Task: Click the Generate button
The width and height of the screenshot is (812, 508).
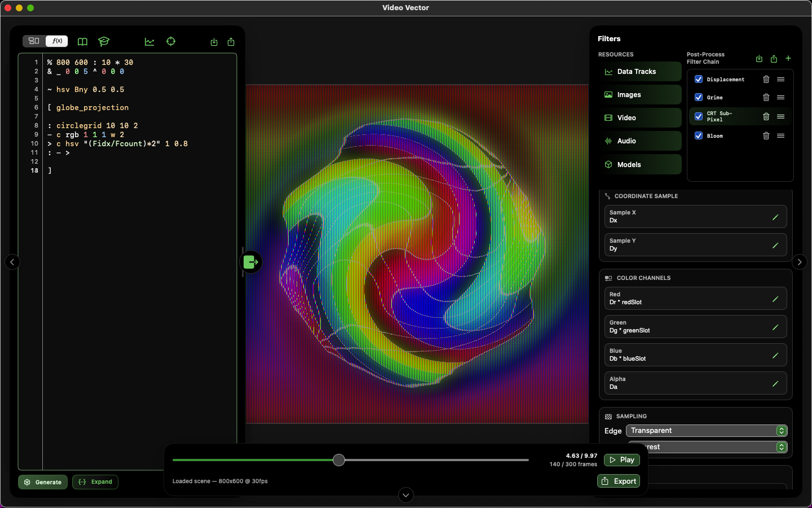Action: pyautogui.click(x=43, y=482)
